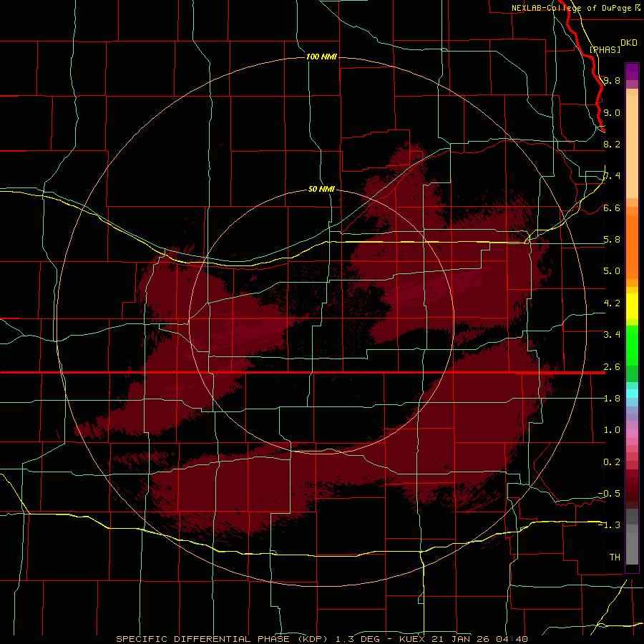644x644 pixels.
Task: Click the bright yellow segment of color bar
Action: pos(632,306)
